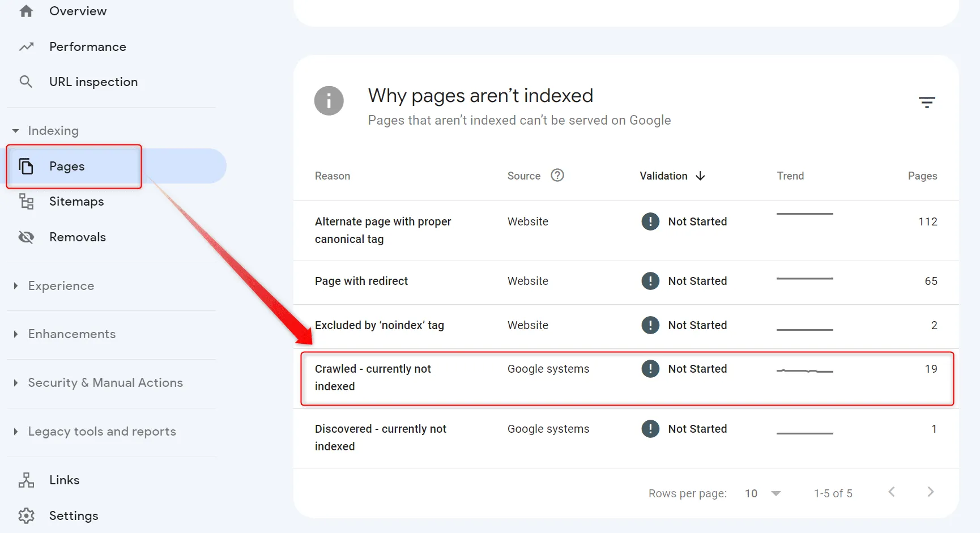980x533 pixels.
Task: Open the Rows per page dropdown
Action: click(763, 493)
